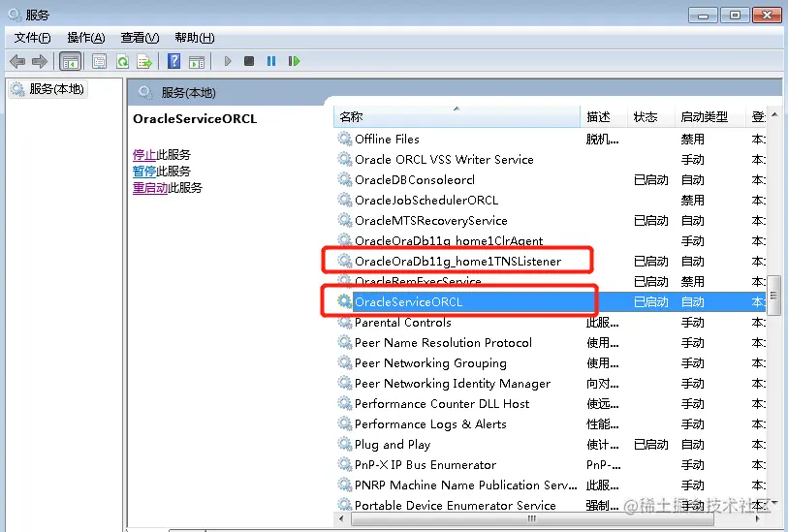Click 禁用 startup type of OracleJobSchedulerORCL
This screenshot has width=788, height=532.
pos(692,201)
